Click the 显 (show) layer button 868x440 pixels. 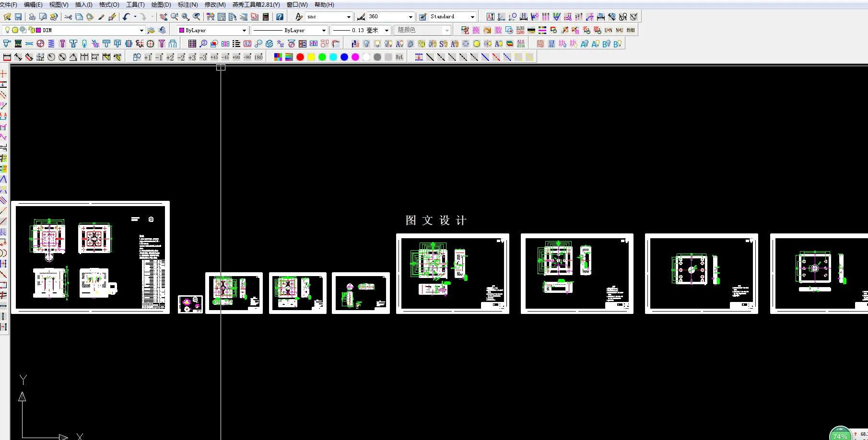(x=551, y=44)
